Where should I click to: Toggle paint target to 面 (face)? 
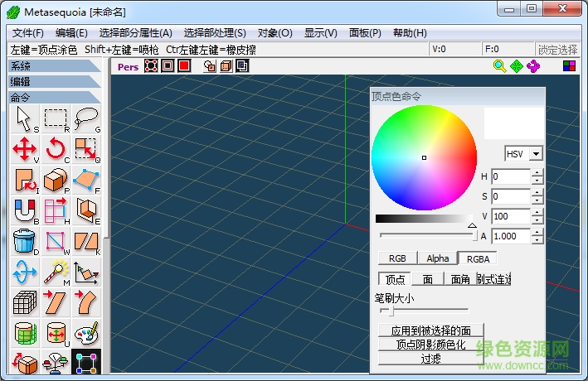pyautogui.click(x=428, y=279)
